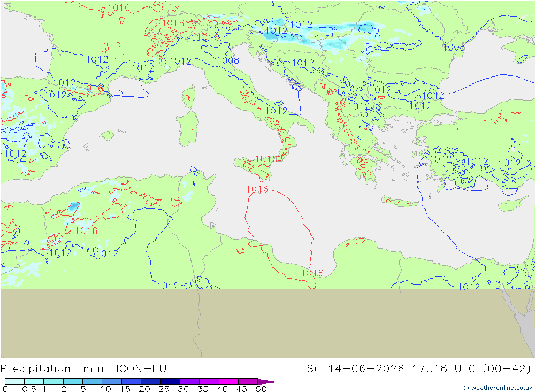The width and height of the screenshot is (535, 392).
Task: Click the '35' legend scale number
Action: (x=203, y=389)
